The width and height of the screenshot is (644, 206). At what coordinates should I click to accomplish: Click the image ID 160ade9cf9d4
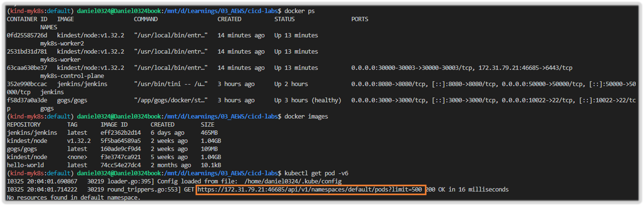coord(121,149)
